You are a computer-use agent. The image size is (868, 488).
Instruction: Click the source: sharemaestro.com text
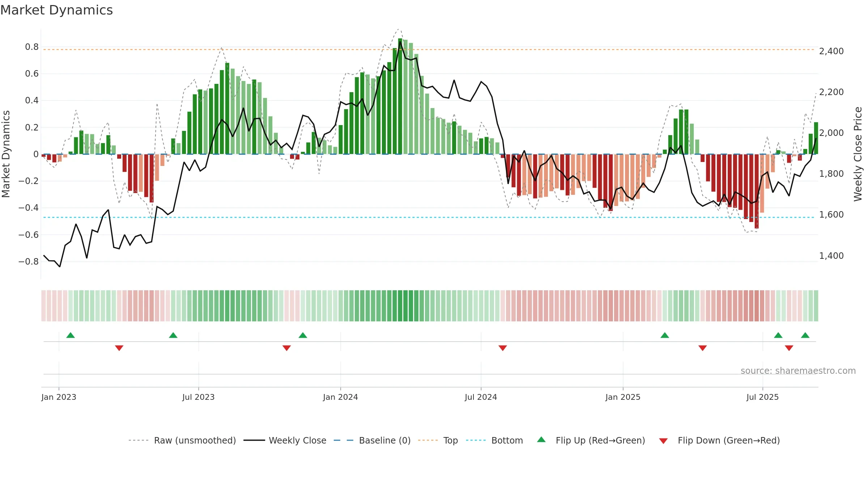798,371
